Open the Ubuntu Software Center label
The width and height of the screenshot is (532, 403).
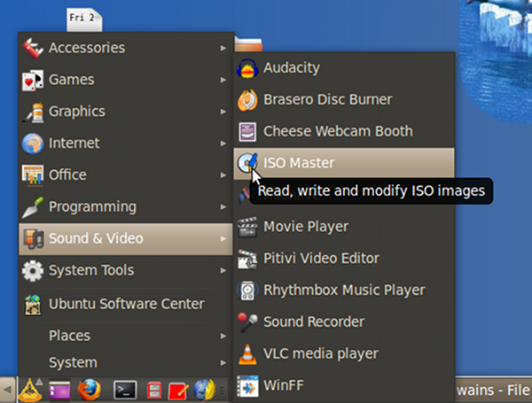(x=127, y=304)
